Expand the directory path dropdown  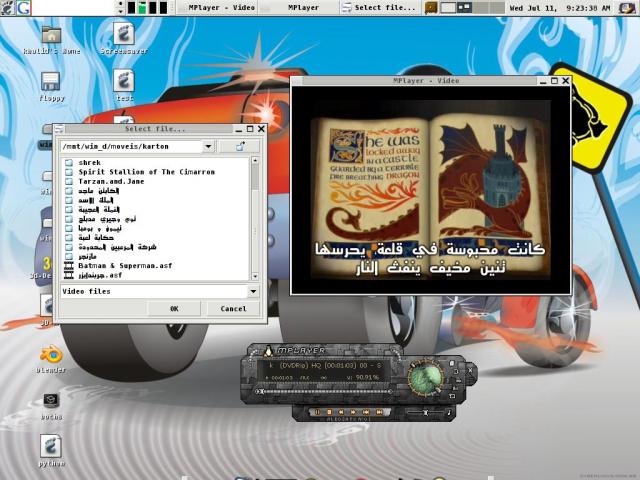[208, 146]
